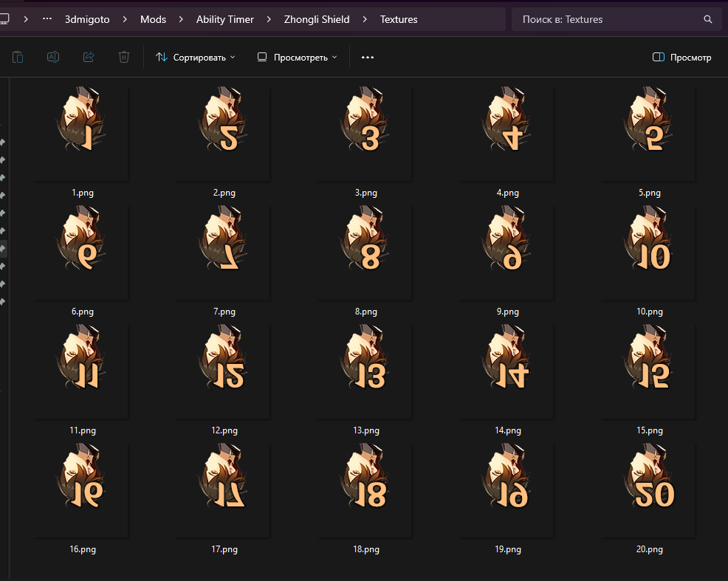Select the 2.png thumbnail
The width and height of the screenshot is (728, 581).
(x=223, y=133)
